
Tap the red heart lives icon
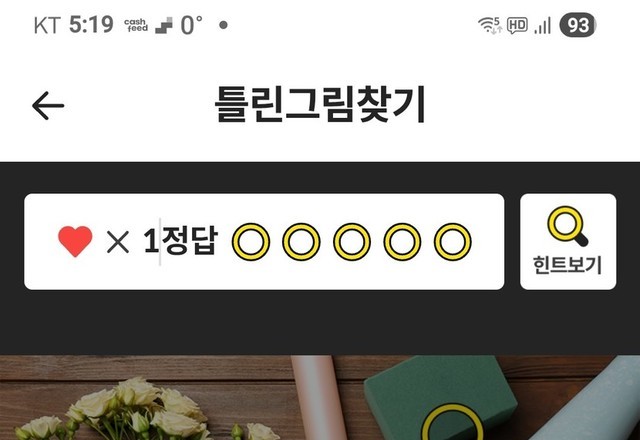click(x=75, y=241)
